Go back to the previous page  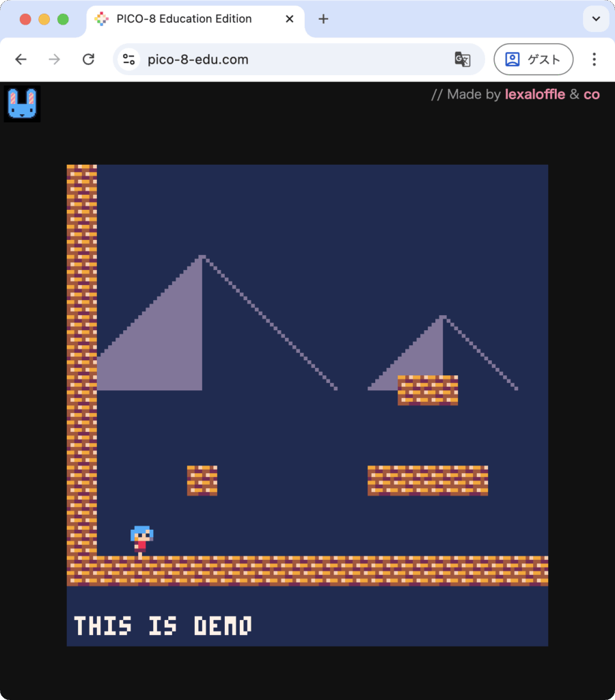pyautogui.click(x=21, y=59)
